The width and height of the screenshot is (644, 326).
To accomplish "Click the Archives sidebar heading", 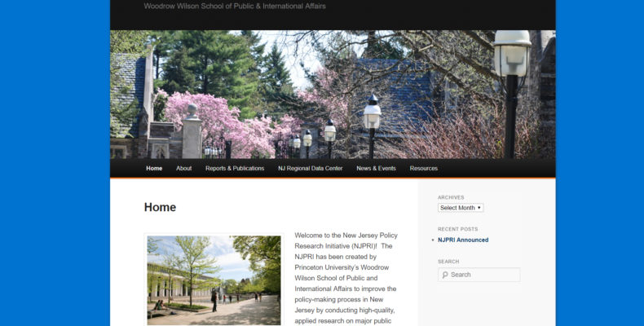I will 451,197.
